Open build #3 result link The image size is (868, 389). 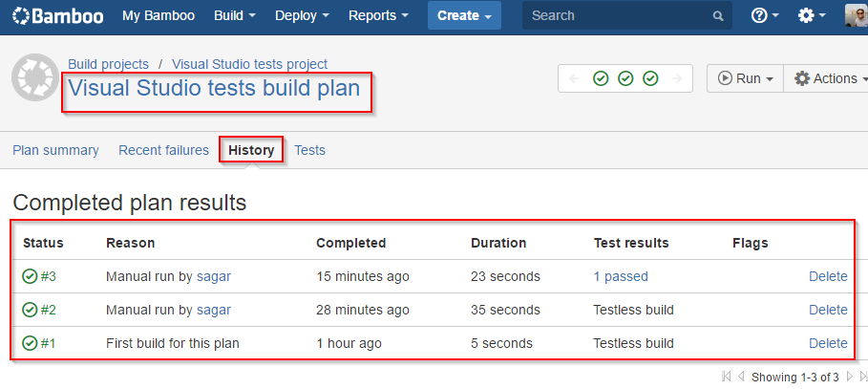click(x=48, y=276)
